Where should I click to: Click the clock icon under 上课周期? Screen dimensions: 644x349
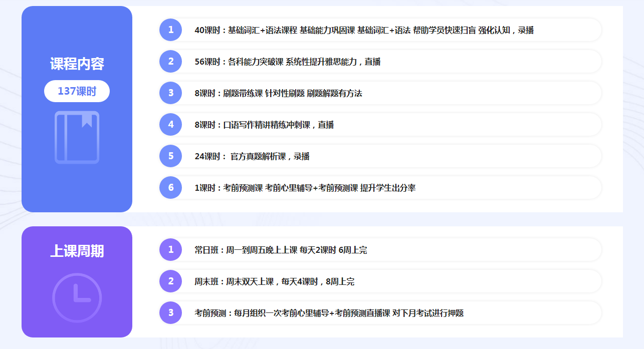click(x=77, y=297)
